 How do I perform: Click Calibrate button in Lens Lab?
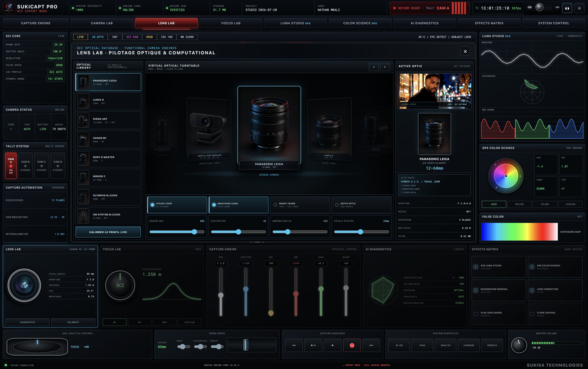click(73, 322)
